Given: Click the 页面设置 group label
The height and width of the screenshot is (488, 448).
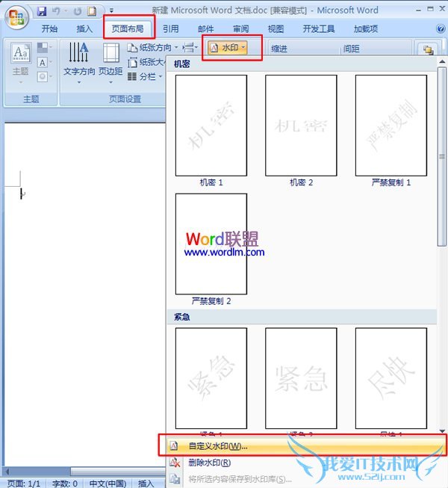Looking at the screenshot, I should [125, 99].
